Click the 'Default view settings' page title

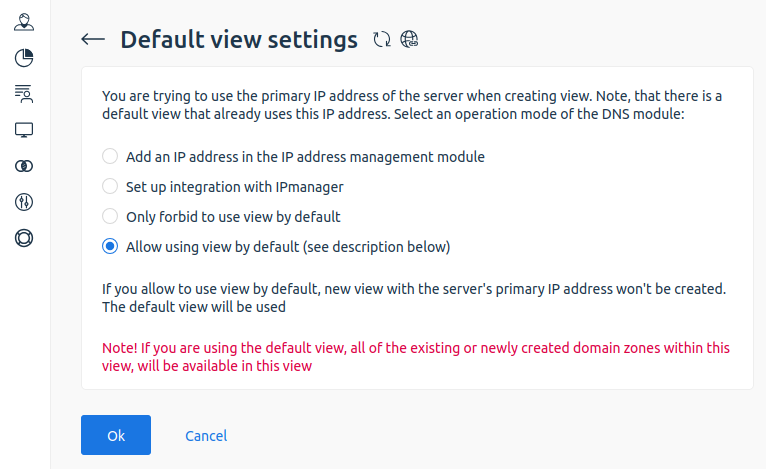[238, 40]
